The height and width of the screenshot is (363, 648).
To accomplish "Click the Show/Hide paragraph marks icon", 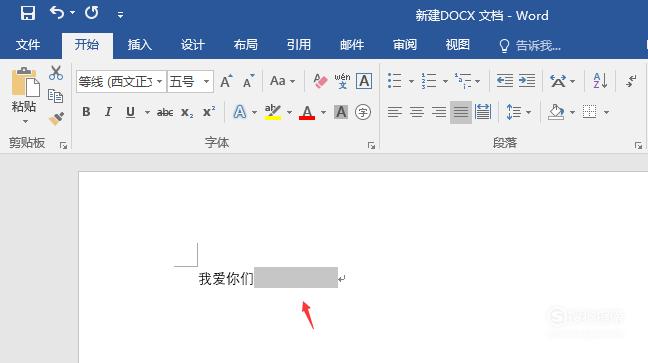I will point(631,81).
